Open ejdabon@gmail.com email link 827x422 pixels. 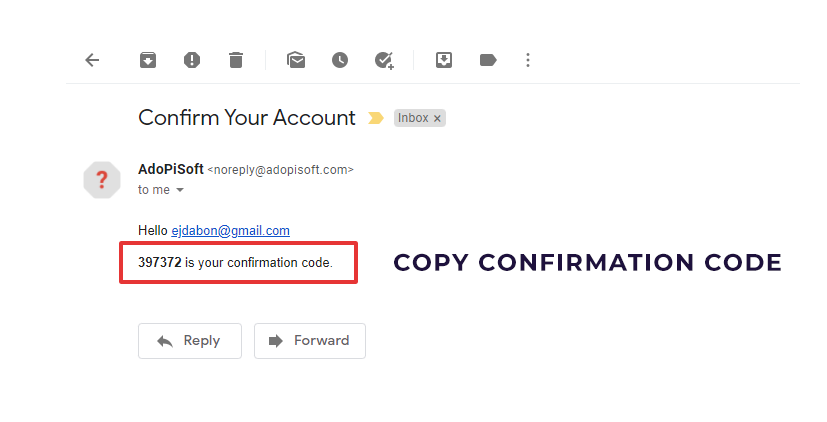(230, 231)
